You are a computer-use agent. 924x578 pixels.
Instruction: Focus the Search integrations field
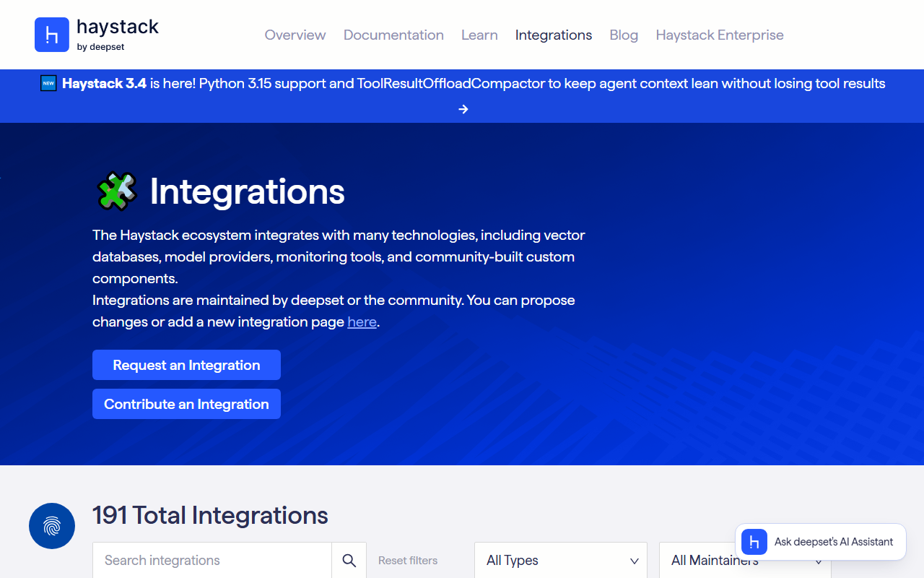[x=212, y=561]
